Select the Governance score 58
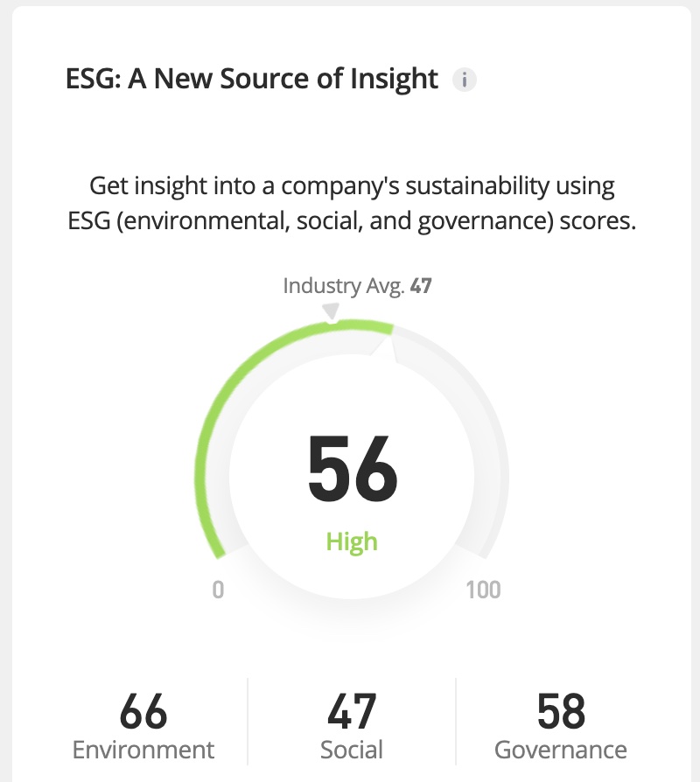This screenshot has width=700, height=782. coord(561,712)
